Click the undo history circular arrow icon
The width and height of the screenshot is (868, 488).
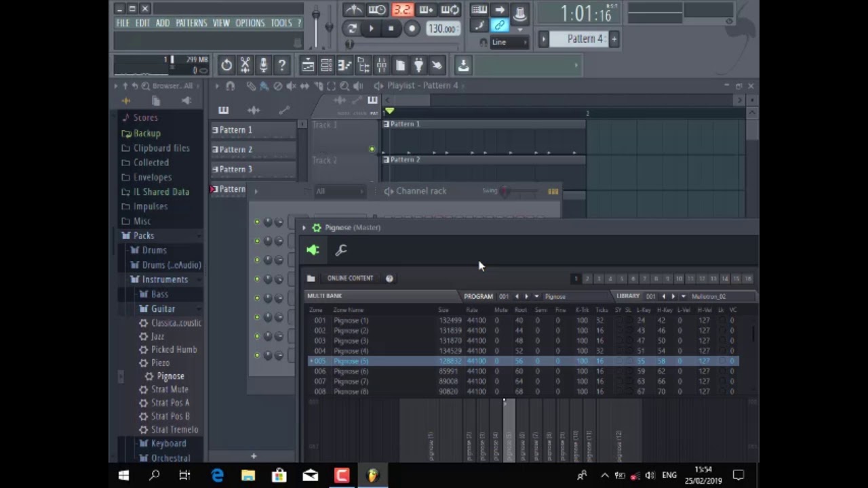click(226, 65)
